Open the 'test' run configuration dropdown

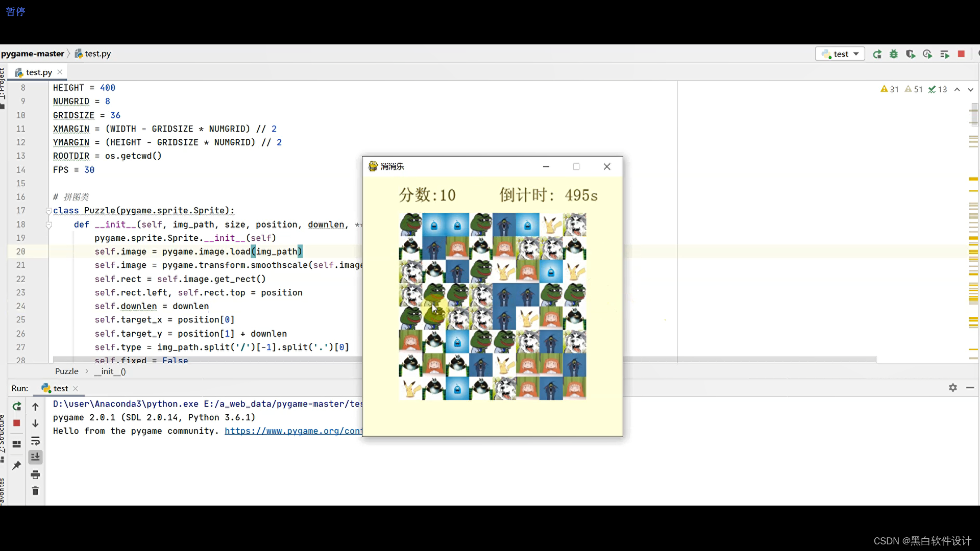(840, 54)
